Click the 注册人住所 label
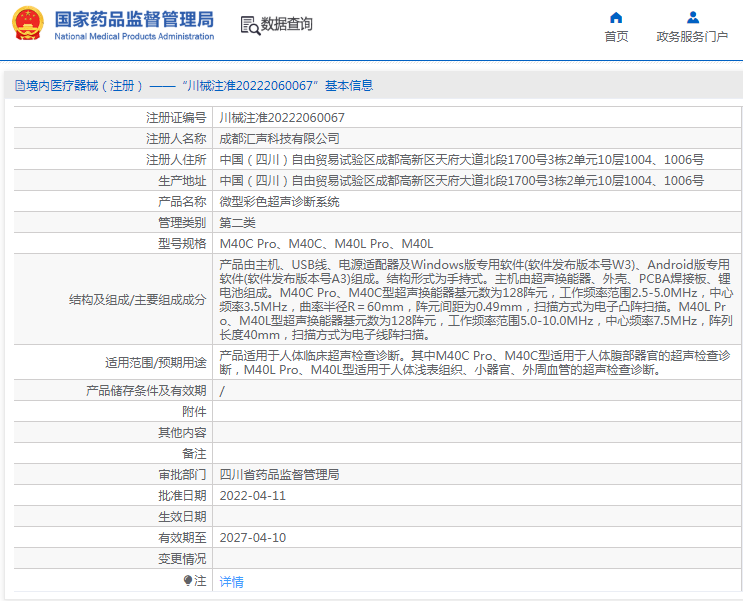This screenshot has width=743, height=601. point(176,160)
